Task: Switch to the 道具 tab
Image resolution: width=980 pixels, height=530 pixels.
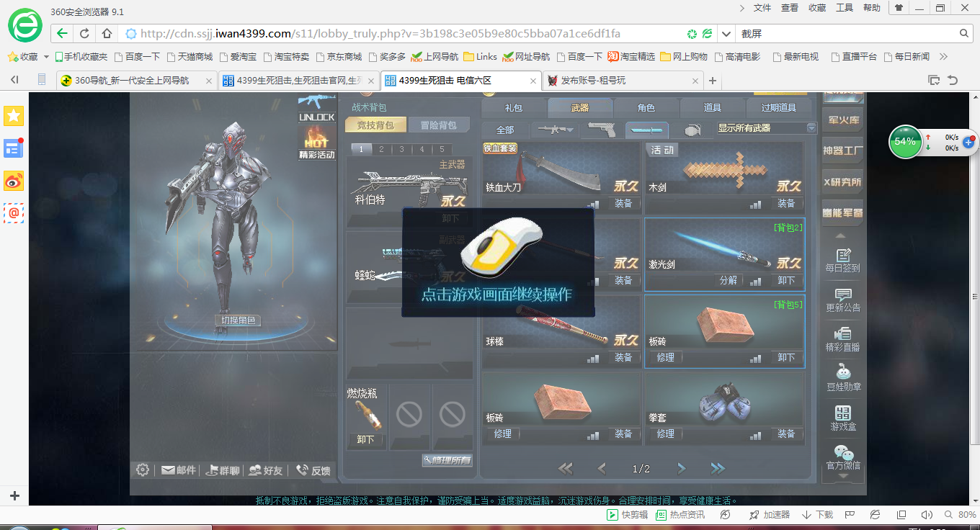Action: (713, 108)
